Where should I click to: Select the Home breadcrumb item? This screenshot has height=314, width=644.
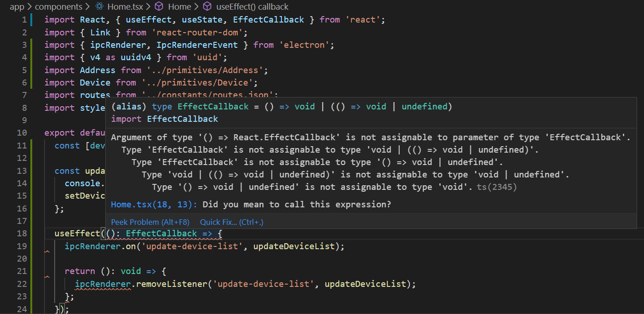179,6
